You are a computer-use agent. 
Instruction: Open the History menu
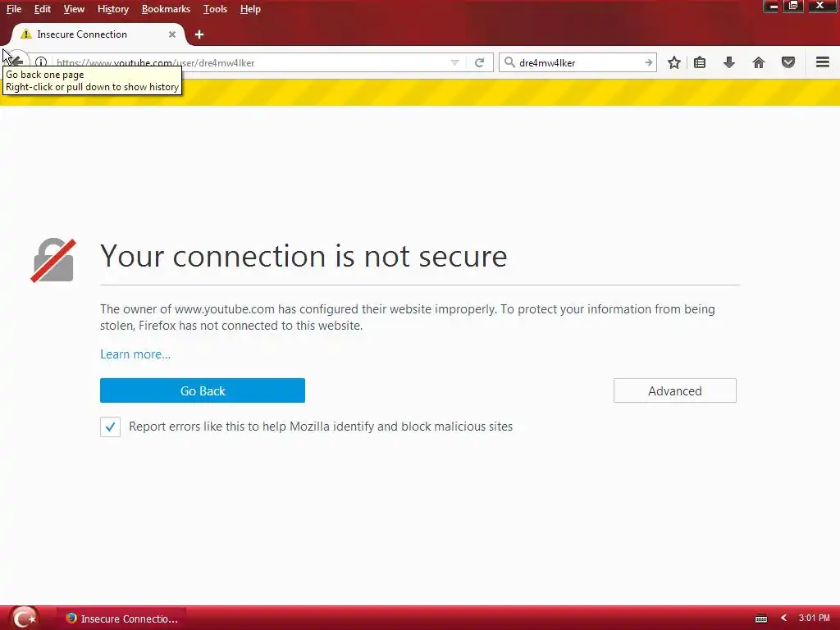click(113, 9)
